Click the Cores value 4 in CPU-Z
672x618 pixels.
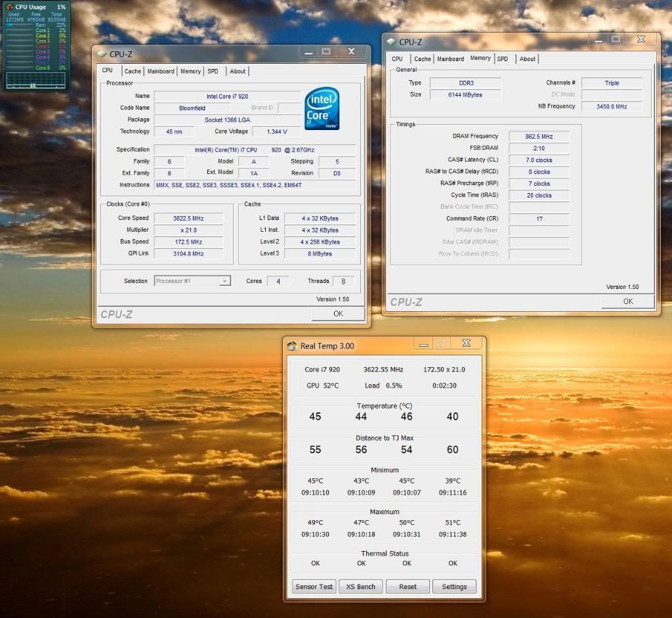(x=278, y=281)
